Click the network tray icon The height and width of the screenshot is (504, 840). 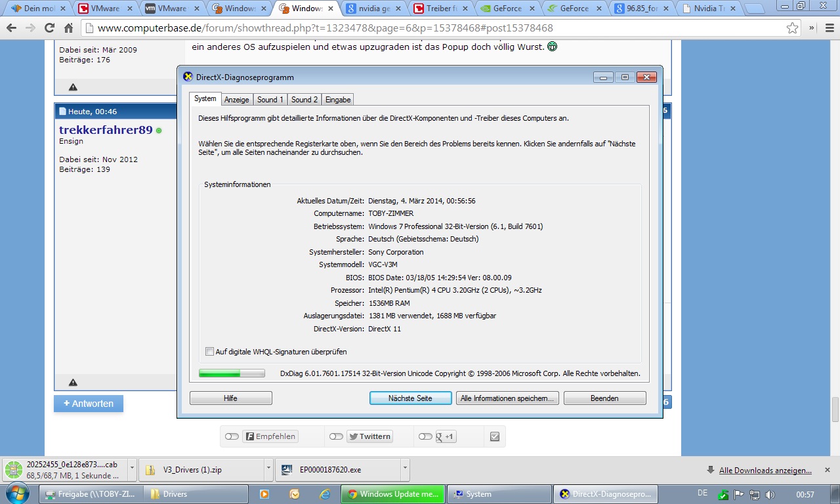[755, 495]
